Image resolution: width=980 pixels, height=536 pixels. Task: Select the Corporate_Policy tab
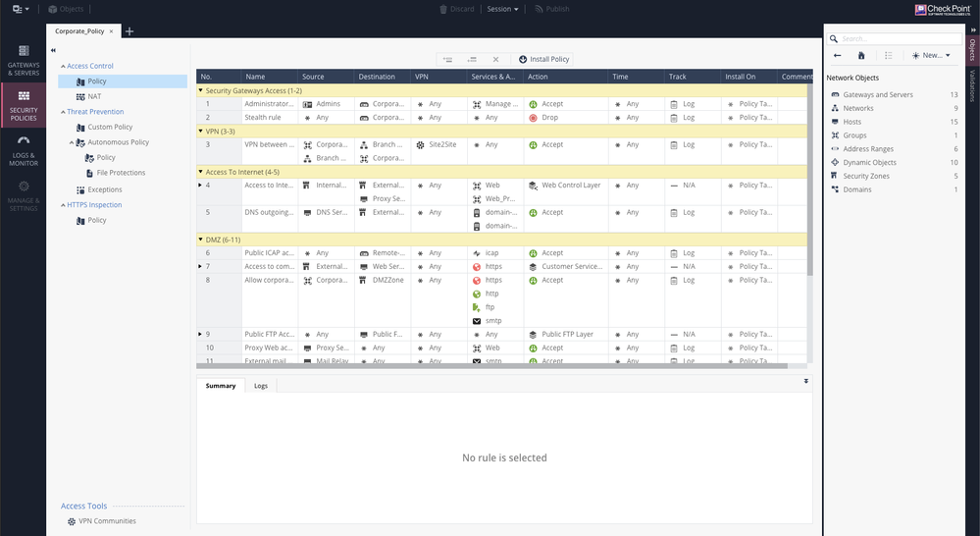click(x=78, y=31)
